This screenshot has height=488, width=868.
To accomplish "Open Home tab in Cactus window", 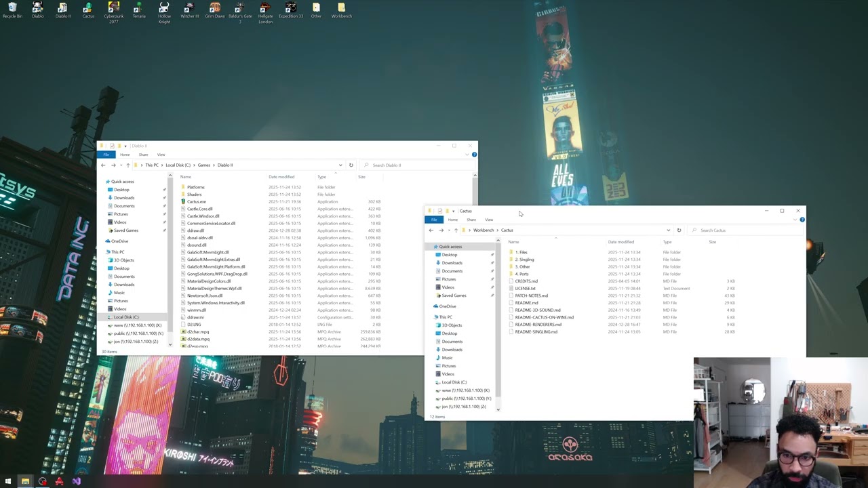I will pyautogui.click(x=452, y=220).
